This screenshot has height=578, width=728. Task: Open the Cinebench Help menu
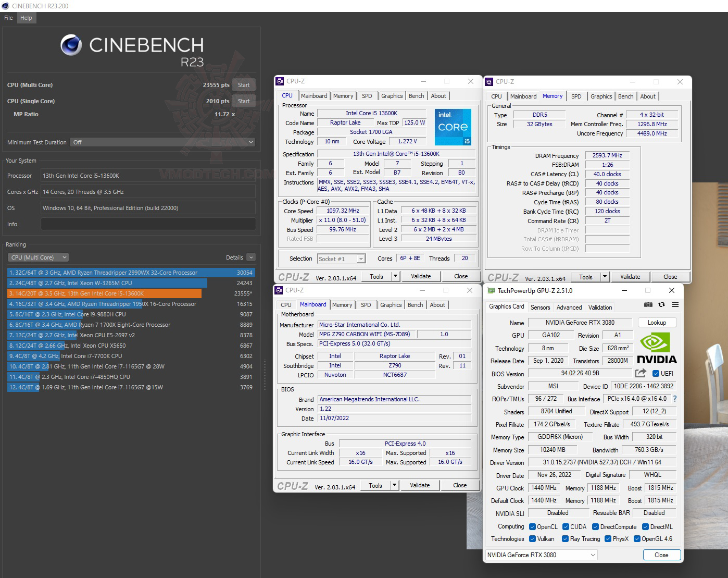tap(26, 18)
